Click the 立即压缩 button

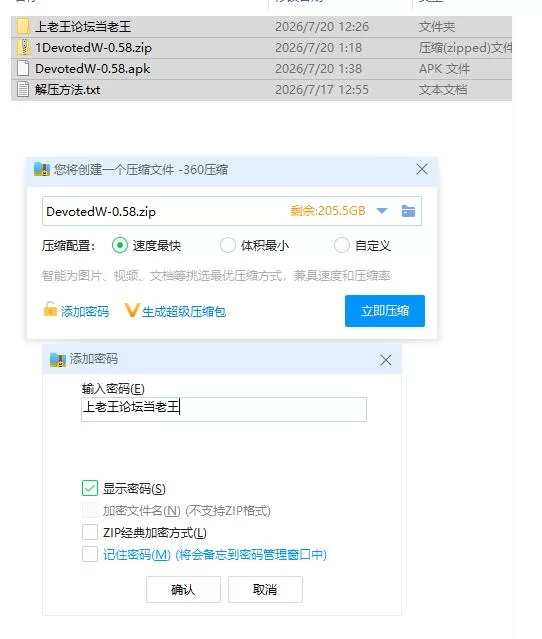[385, 311]
